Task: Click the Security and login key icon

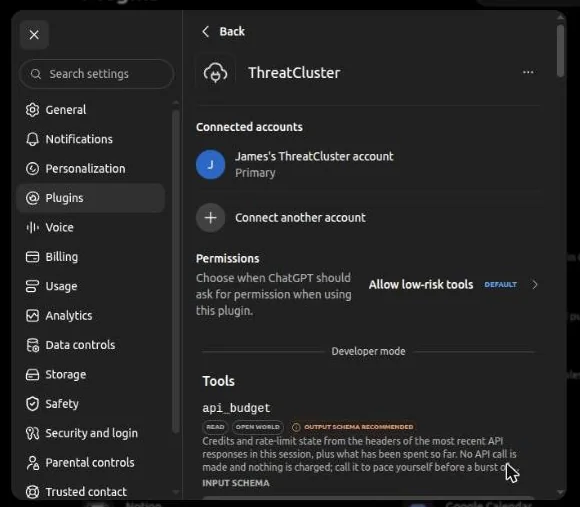Action: [x=33, y=433]
